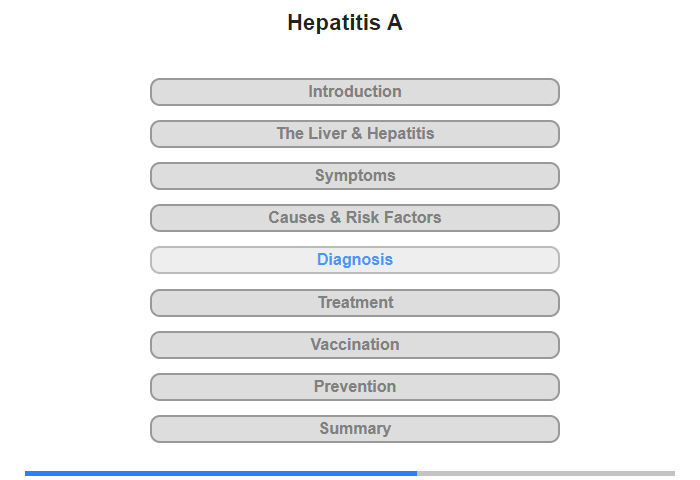Screen dimensions: 700x480
Task: Jump to the Summary section
Action: tap(354, 429)
